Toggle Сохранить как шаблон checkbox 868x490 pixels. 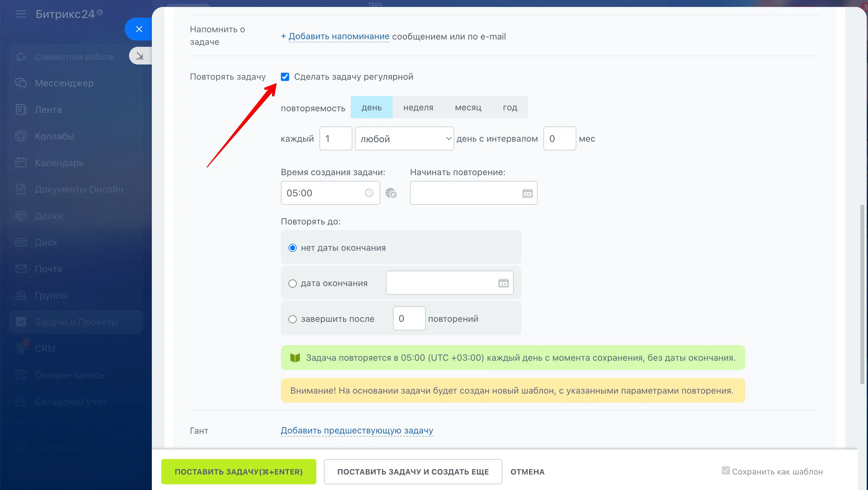(x=726, y=470)
